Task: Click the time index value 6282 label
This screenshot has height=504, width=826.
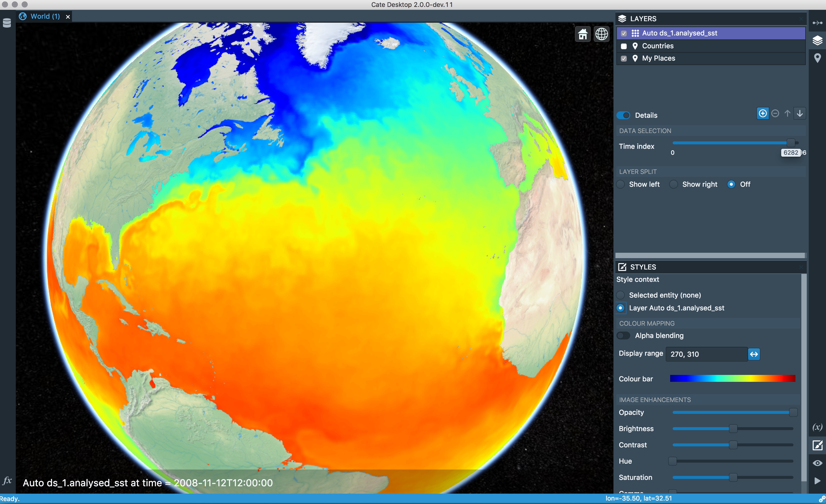Action: (x=791, y=153)
